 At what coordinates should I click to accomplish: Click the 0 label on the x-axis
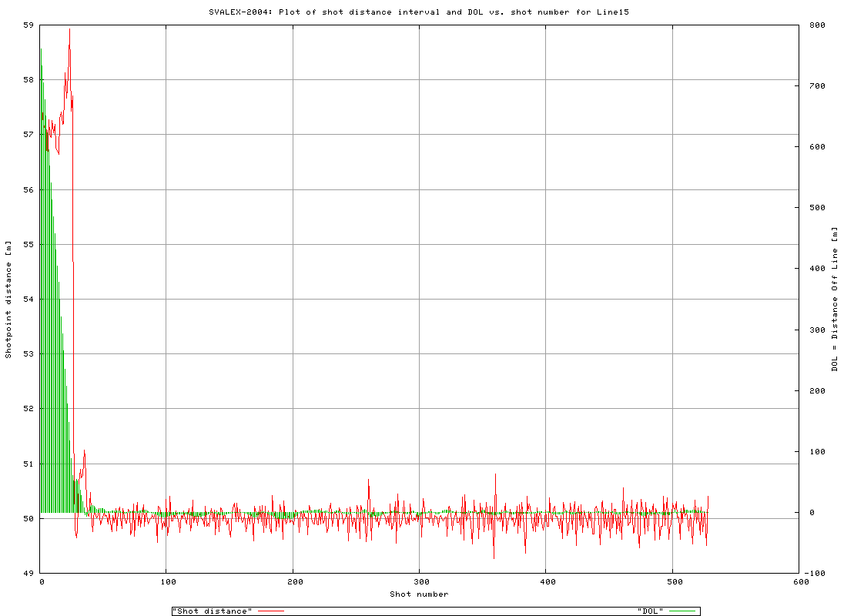42,581
